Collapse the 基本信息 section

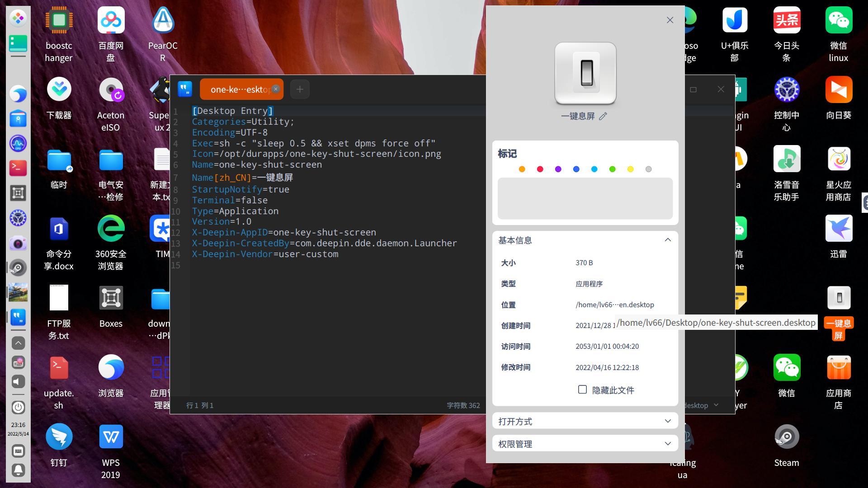[668, 240]
